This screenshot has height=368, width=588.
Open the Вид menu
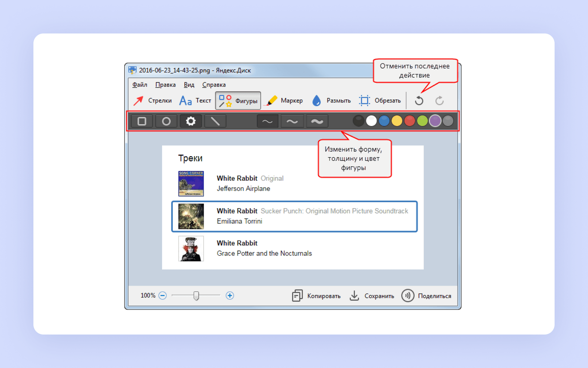click(189, 85)
